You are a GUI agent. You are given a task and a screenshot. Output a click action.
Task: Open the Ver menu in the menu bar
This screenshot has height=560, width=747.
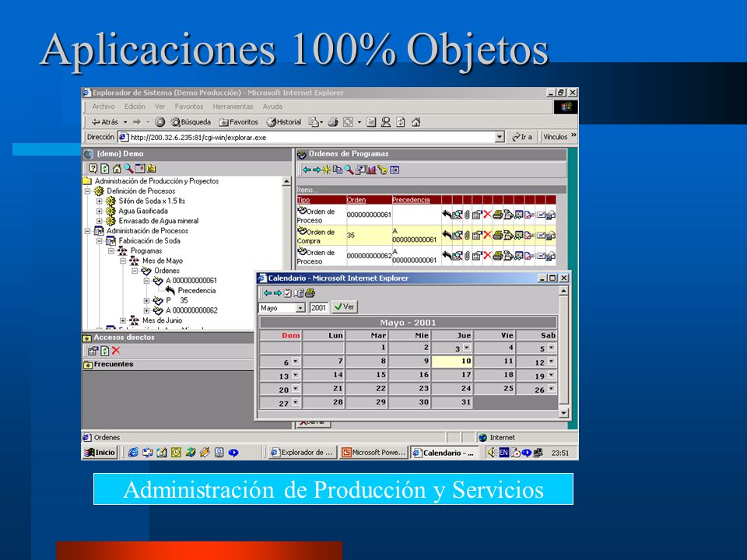click(x=160, y=107)
